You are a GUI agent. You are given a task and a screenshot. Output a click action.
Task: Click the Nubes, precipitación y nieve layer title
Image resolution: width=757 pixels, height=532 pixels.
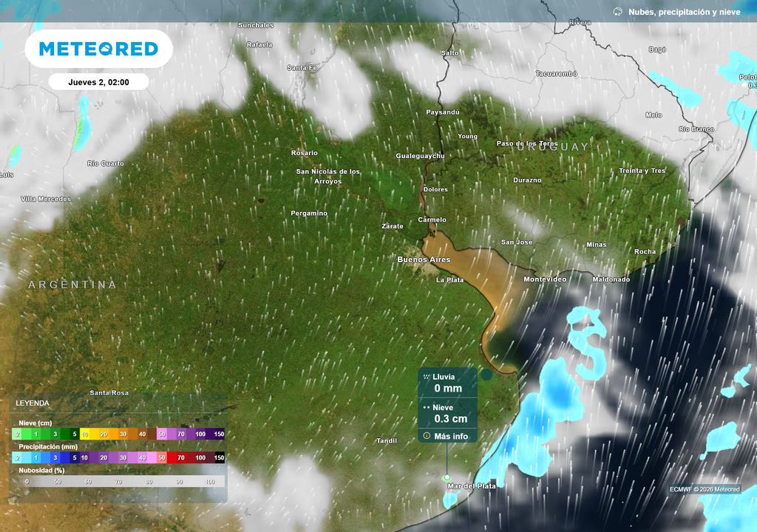pyautogui.click(x=684, y=12)
